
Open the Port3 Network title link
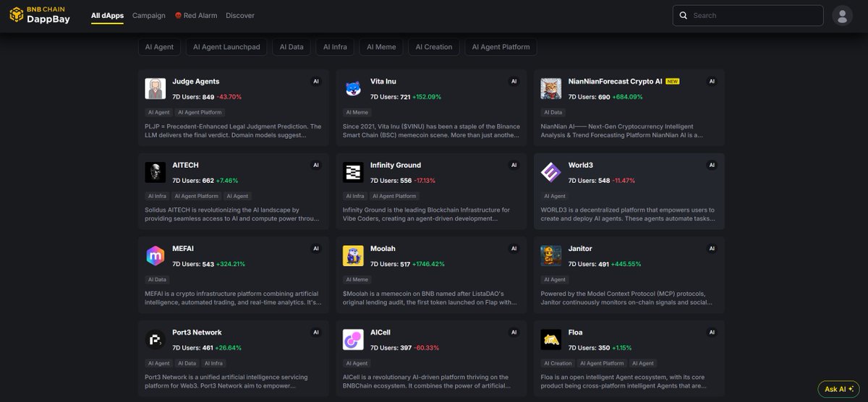pyautogui.click(x=197, y=333)
